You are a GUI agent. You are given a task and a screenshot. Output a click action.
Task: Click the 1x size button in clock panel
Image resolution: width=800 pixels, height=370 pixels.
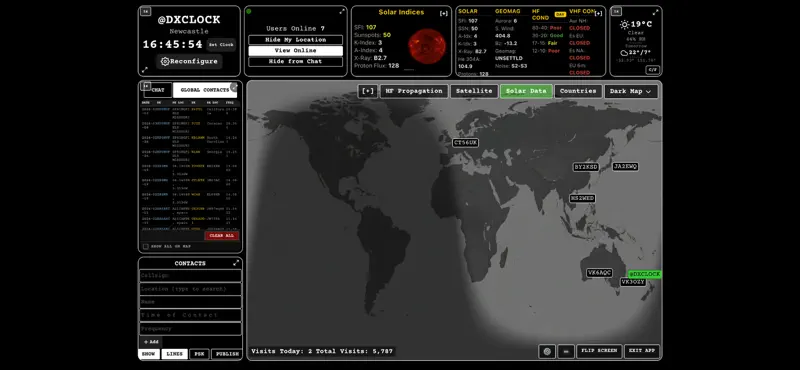point(145,11)
